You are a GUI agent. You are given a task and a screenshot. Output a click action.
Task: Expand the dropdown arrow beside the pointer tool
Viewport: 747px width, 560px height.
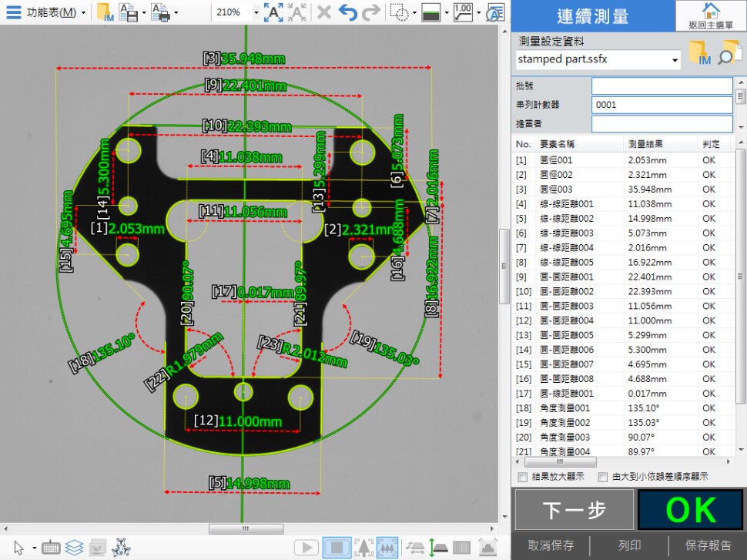pos(35,548)
